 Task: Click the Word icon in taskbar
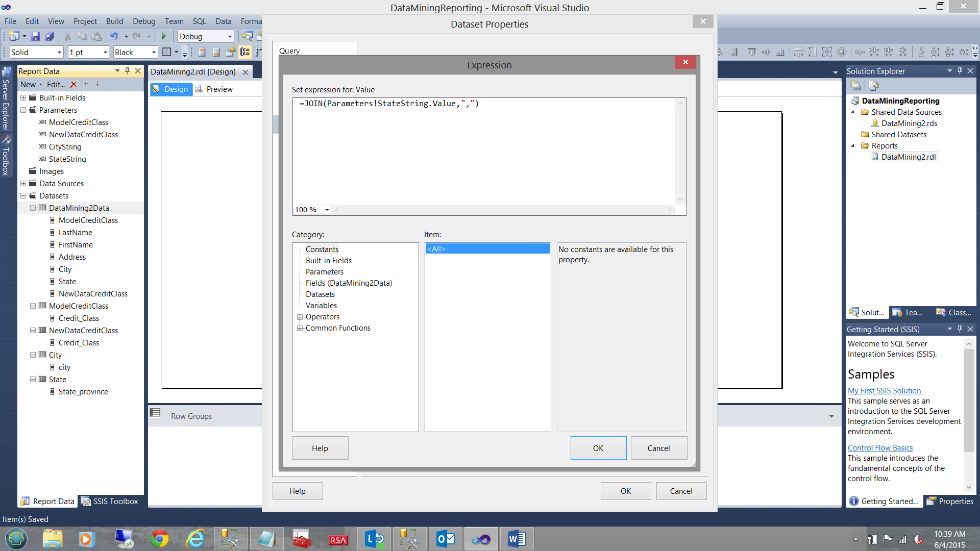pyautogui.click(x=517, y=539)
